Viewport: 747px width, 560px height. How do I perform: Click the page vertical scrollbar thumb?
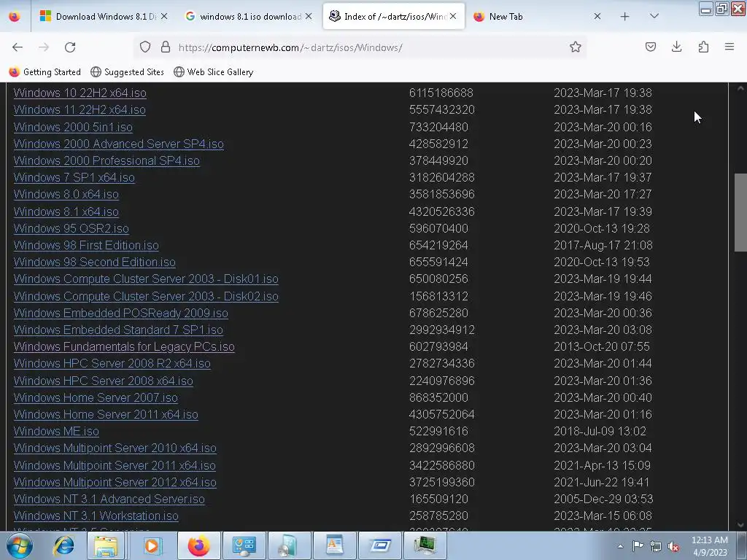tap(740, 212)
